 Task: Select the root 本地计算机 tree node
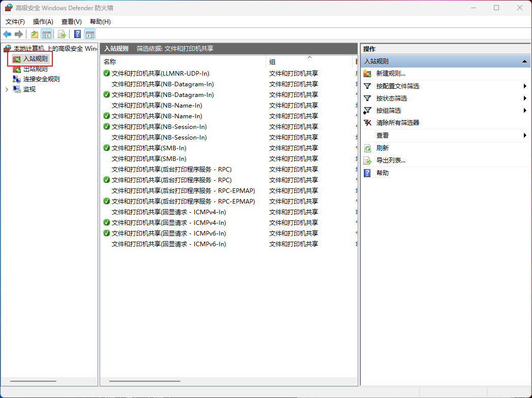click(55, 49)
